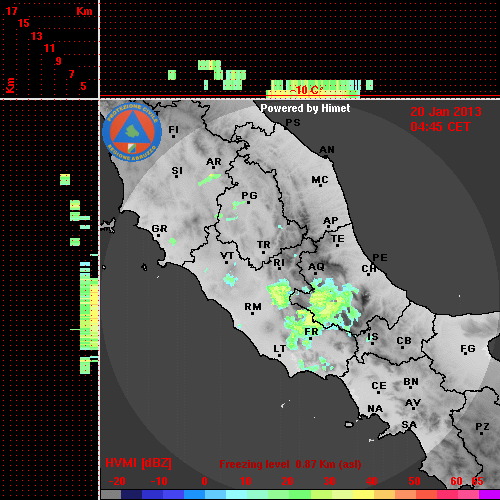The image size is (500, 500).
Task: Click the date 20 Jan 2013 label
Action: click(x=446, y=112)
